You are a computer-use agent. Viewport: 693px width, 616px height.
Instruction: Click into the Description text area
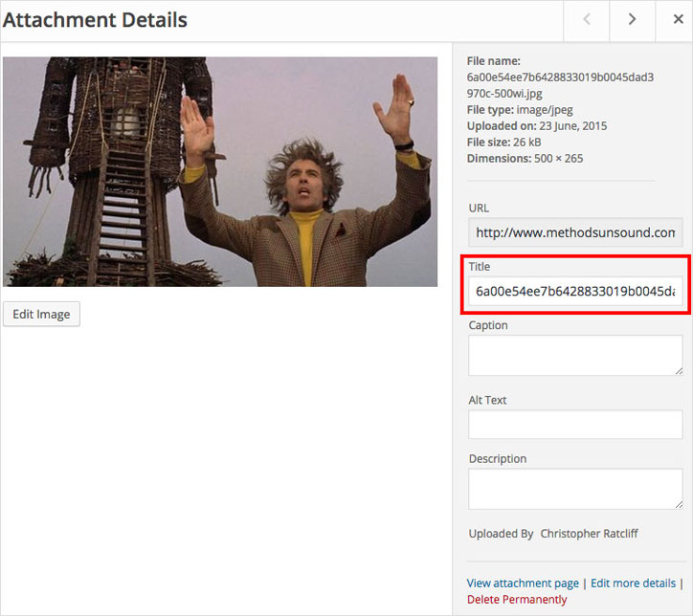(575, 489)
